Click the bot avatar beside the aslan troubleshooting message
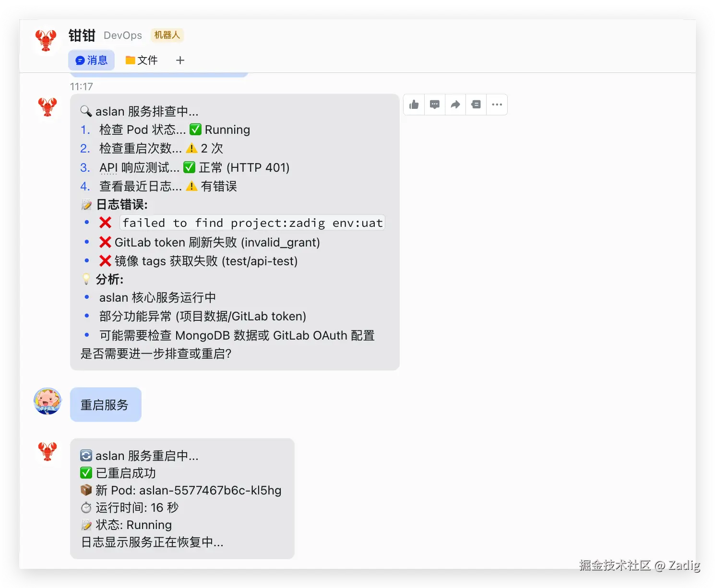 click(48, 106)
